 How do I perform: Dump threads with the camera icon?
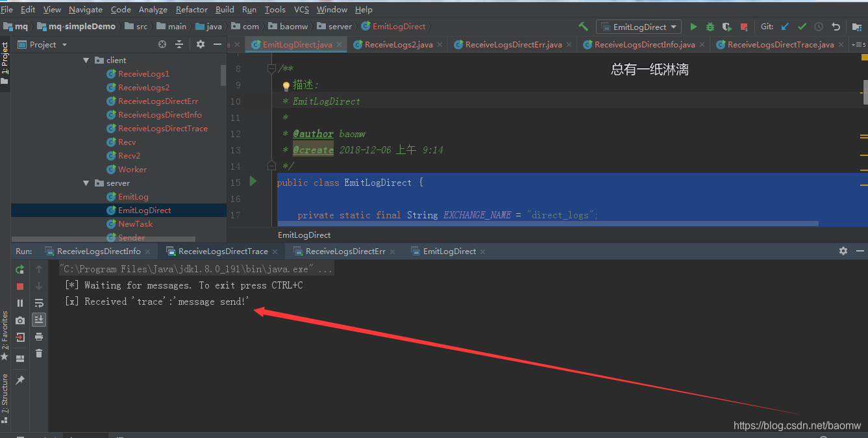(x=20, y=320)
